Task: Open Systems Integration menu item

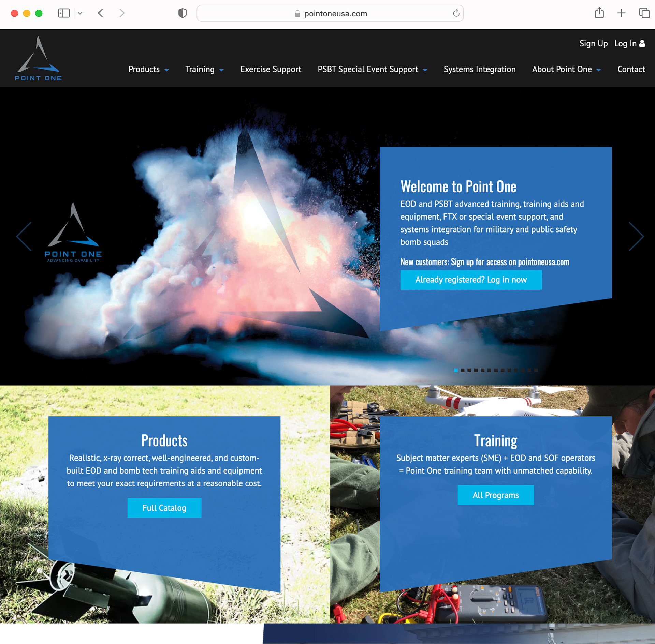Action: pos(479,69)
